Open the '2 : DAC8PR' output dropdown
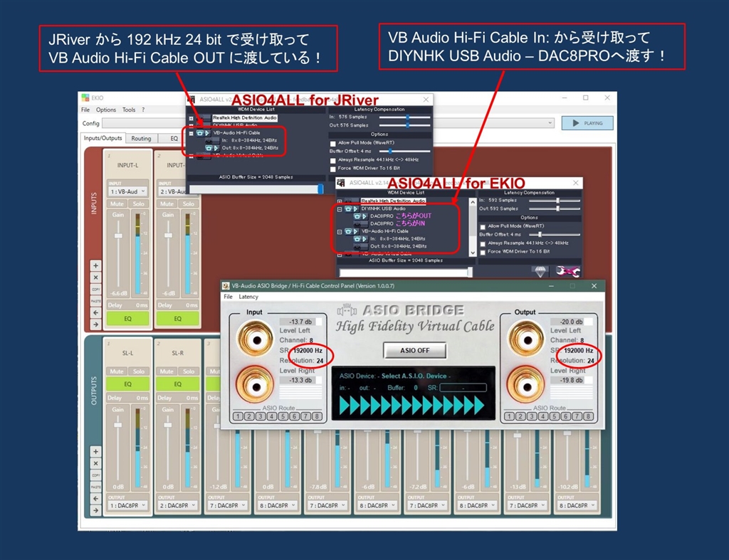 click(177, 505)
